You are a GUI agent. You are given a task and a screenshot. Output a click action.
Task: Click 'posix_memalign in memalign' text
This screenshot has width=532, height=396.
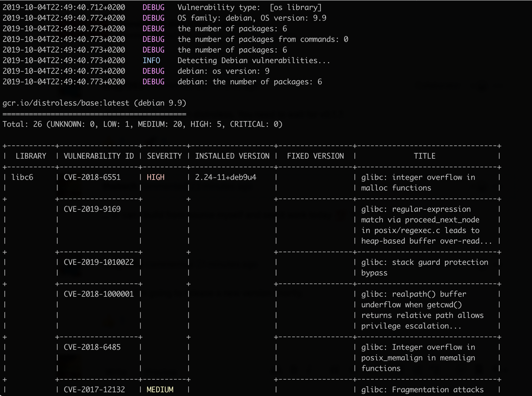pos(418,358)
